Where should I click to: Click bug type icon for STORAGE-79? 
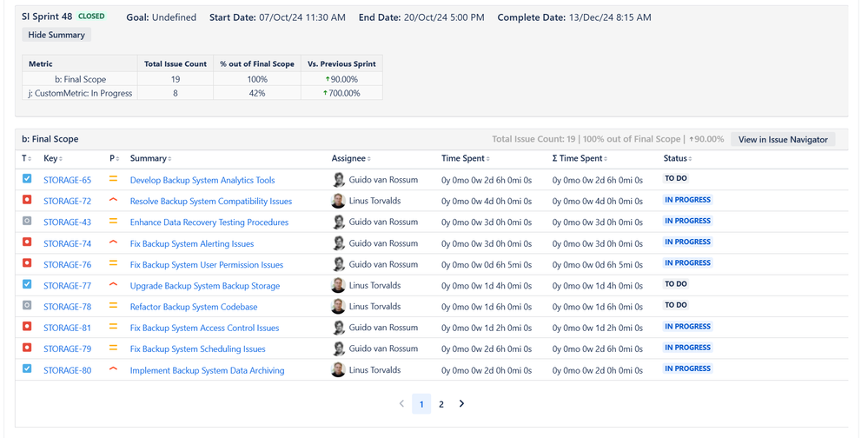pos(27,348)
